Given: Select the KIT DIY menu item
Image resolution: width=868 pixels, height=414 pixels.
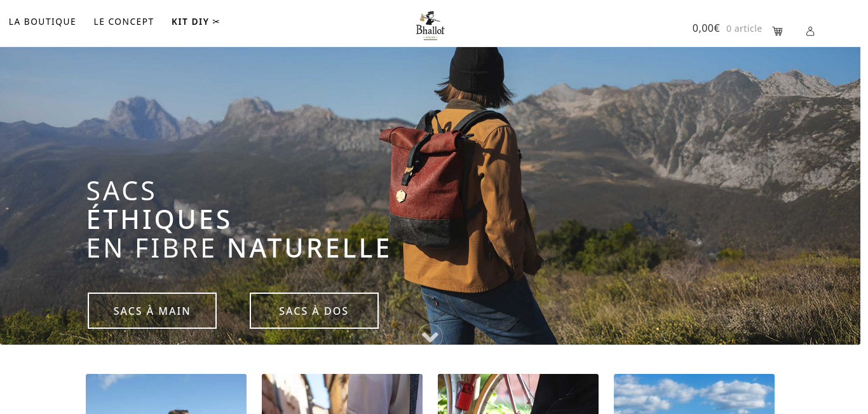Looking at the screenshot, I should (x=190, y=22).
